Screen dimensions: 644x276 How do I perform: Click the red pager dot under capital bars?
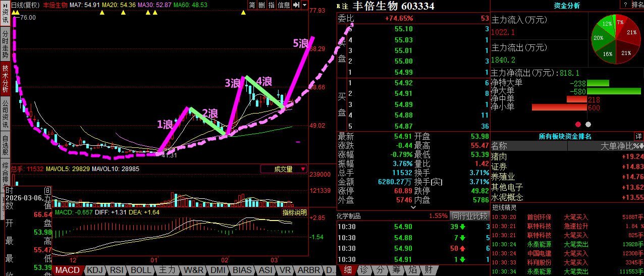point(578,124)
